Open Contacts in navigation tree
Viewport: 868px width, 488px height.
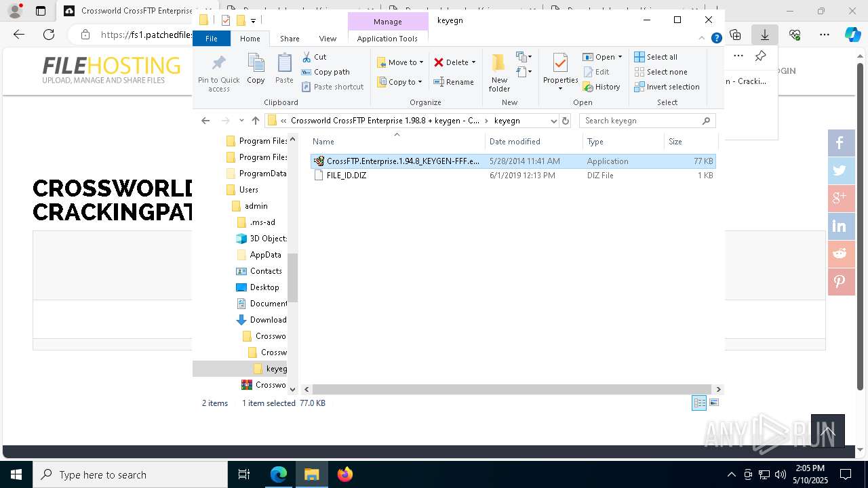pos(265,271)
